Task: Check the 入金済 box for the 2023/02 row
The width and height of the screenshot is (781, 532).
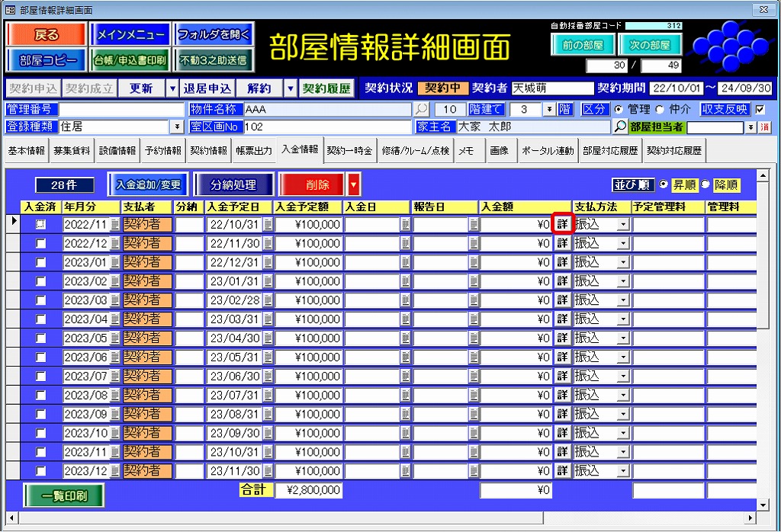Action: (x=41, y=281)
